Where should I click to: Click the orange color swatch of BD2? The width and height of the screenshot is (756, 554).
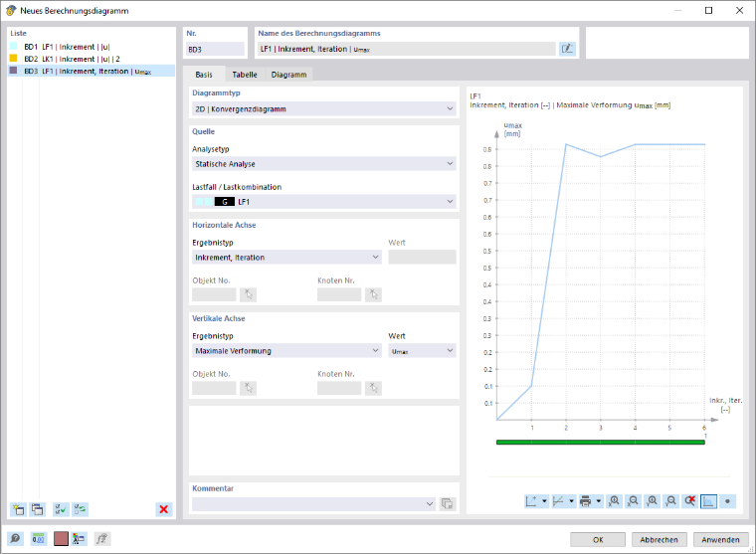click(14, 59)
